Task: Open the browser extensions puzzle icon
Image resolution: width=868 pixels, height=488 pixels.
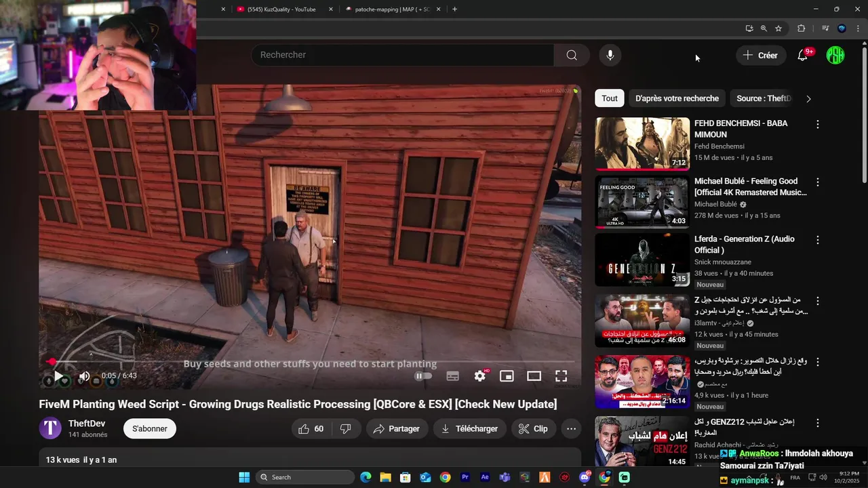Action: click(802, 28)
